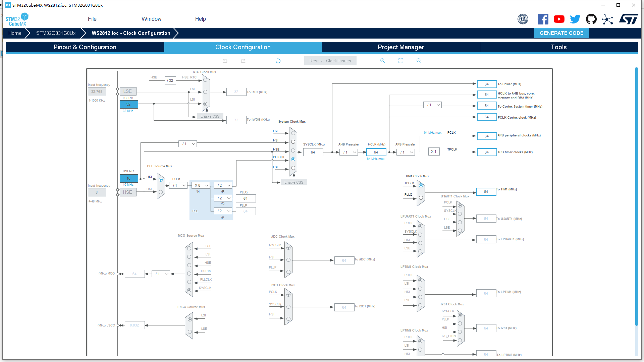
Task: Switch to Tools tab
Action: click(x=559, y=47)
